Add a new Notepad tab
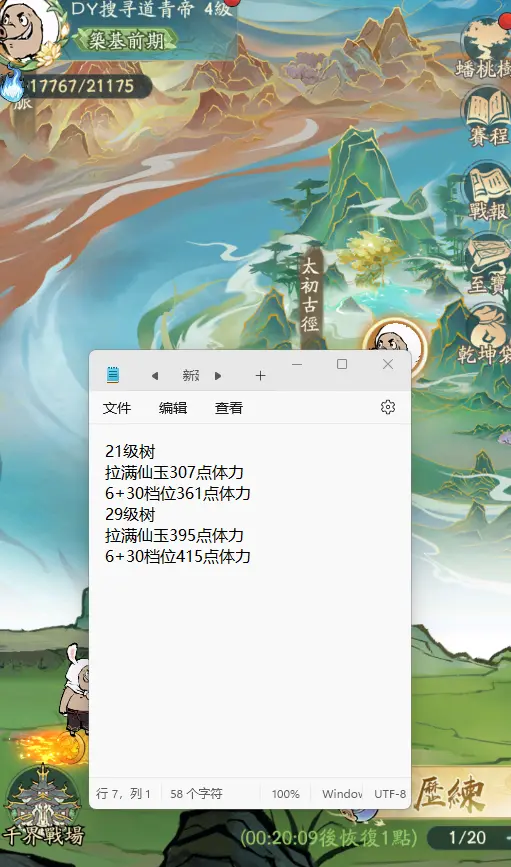This screenshot has height=867, width=511. coord(260,376)
